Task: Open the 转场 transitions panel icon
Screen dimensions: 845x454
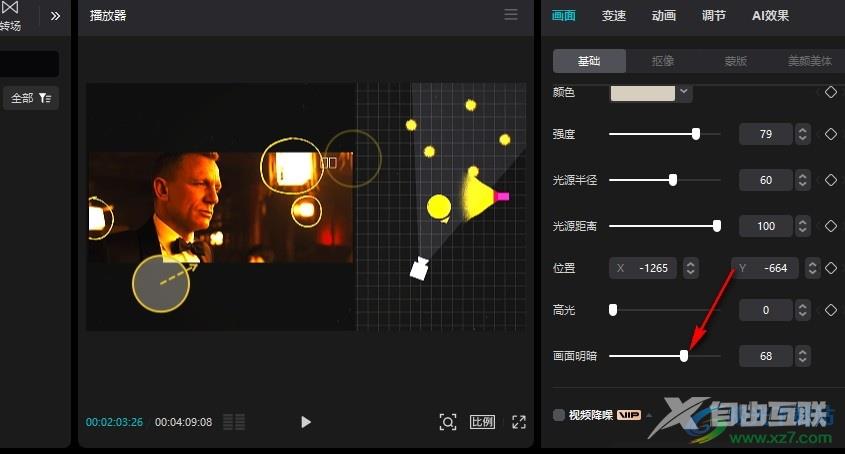Action: tap(10, 15)
